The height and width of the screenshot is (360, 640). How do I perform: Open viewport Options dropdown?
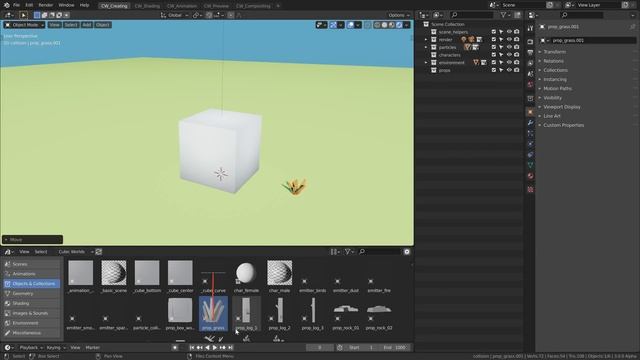(x=398, y=15)
